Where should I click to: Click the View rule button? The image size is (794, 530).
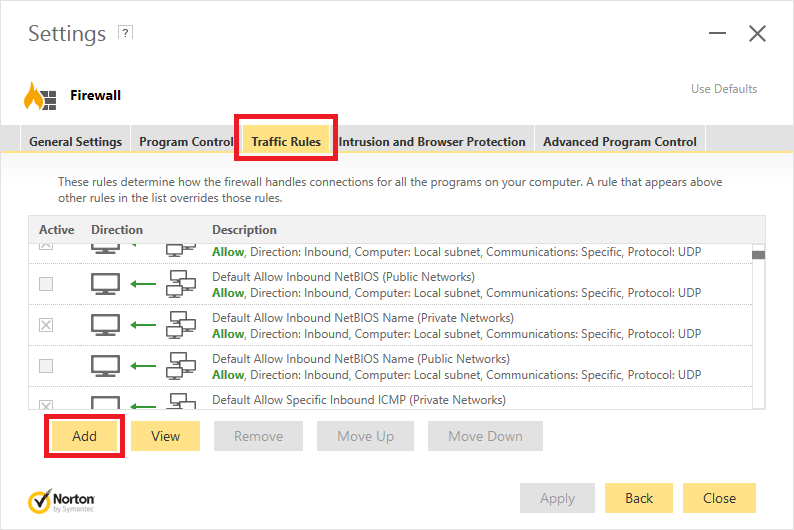point(166,436)
